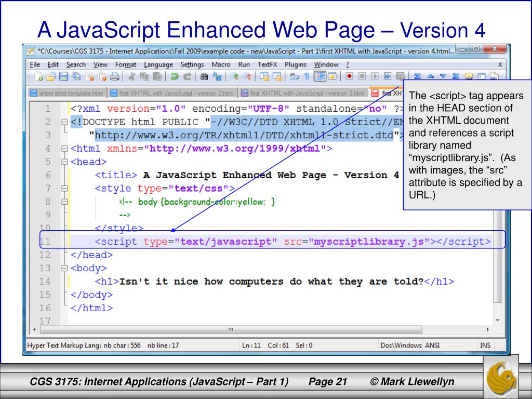Save the current file
The image size is (532, 399).
[x=64, y=77]
